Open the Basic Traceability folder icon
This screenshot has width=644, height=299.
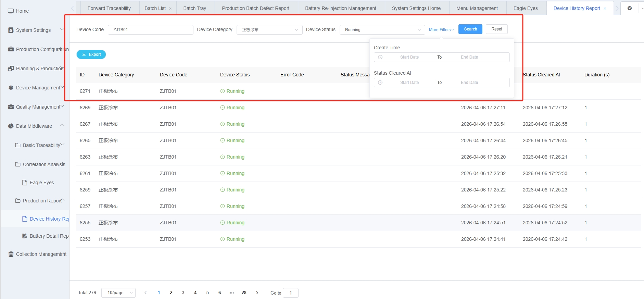pyautogui.click(x=18, y=145)
